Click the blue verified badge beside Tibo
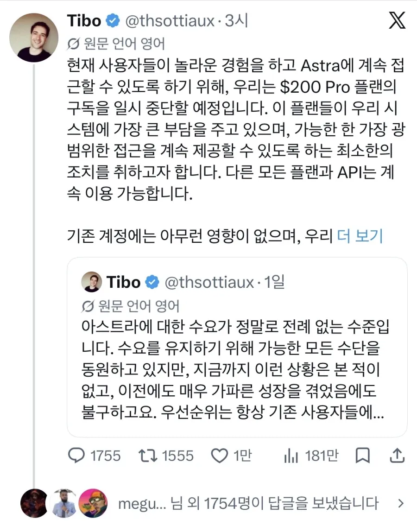This screenshot has width=417, height=532. click(x=113, y=21)
